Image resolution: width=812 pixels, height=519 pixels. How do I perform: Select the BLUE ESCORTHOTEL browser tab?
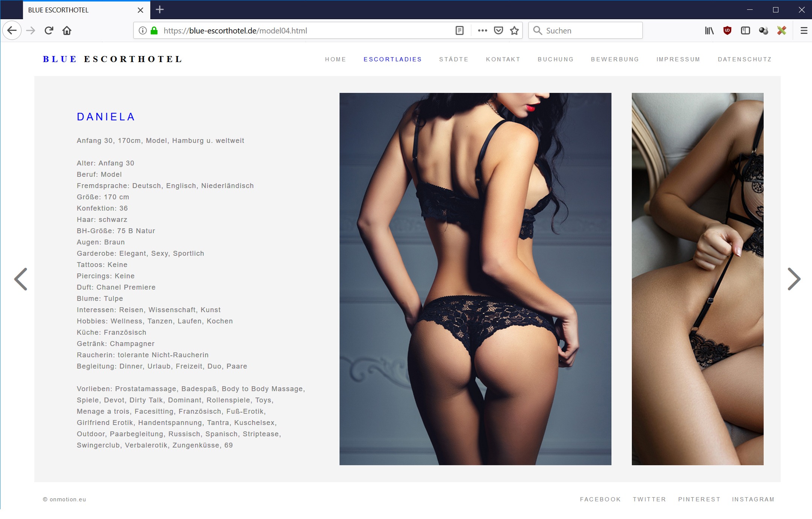click(86, 10)
